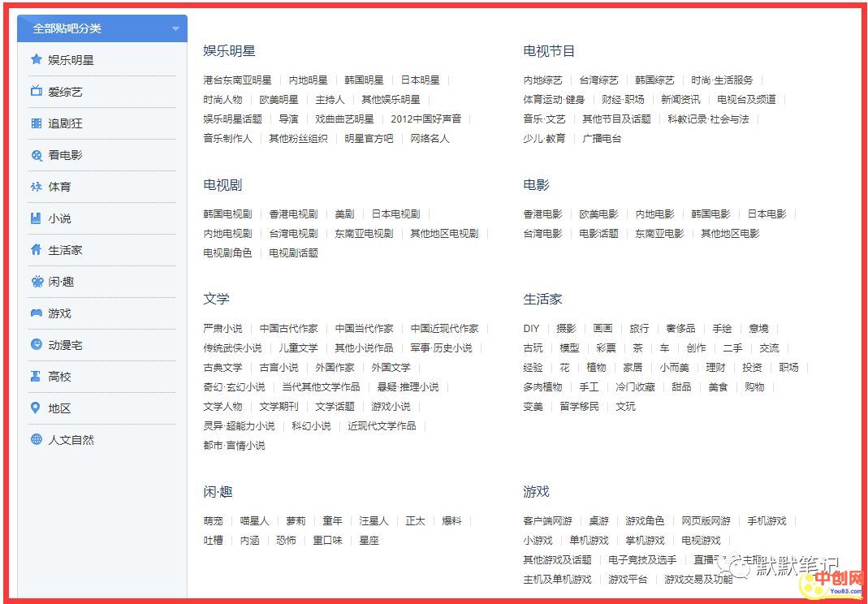The image size is (868, 604).
Task: Open the 闲·趣 sidebar category
Action: pos(60,282)
